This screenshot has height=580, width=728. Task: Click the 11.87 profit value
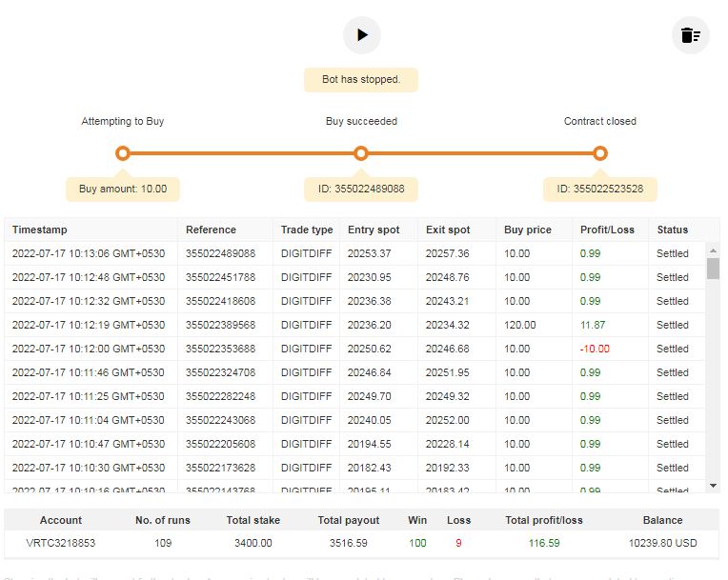(x=593, y=325)
